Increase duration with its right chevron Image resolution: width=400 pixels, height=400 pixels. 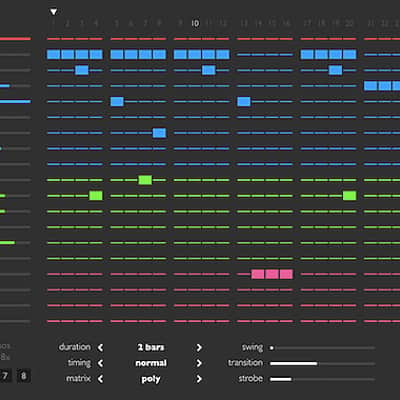click(199, 348)
